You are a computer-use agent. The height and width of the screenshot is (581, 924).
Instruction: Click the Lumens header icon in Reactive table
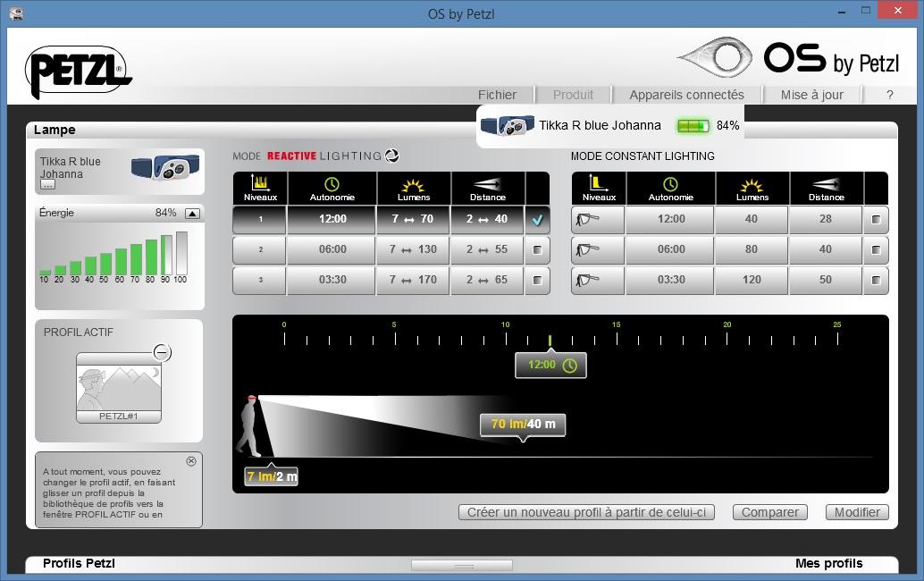pos(413,184)
